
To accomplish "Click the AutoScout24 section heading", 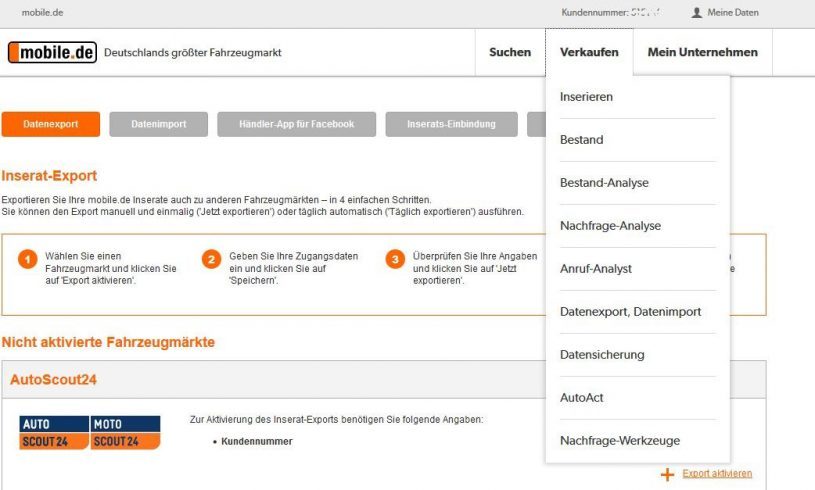I will 54,379.
